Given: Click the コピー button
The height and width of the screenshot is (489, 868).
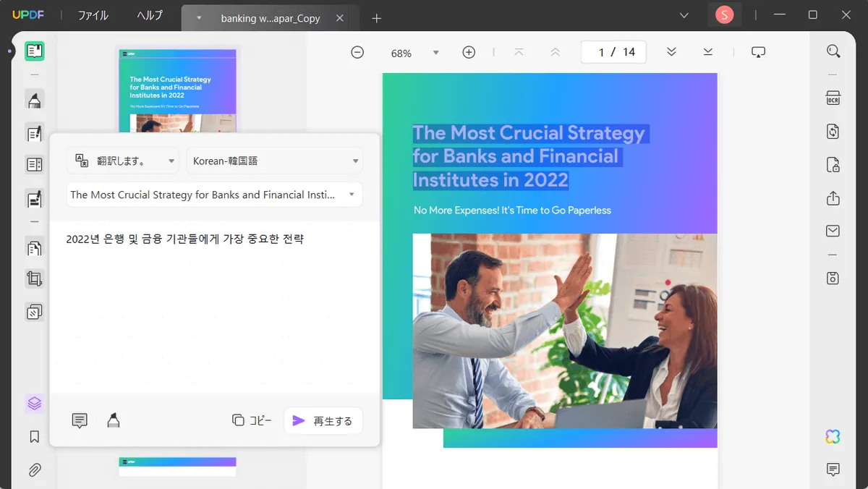Looking at the screenshot, I should 252,420.
